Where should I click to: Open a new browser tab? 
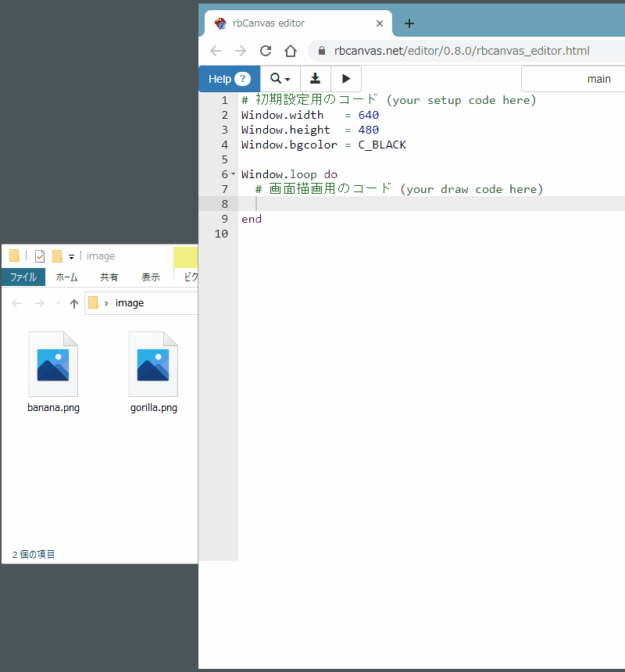pyautogui.click(x=409, y=23)
